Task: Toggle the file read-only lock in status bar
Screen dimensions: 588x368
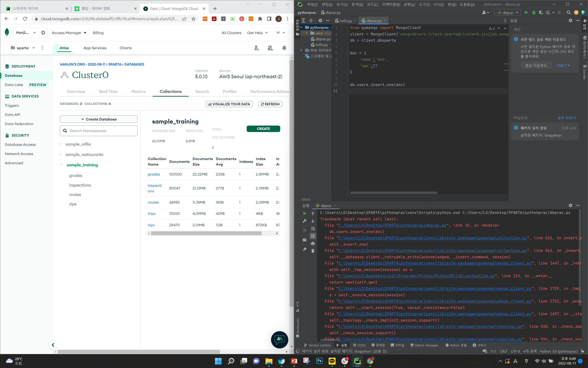Action: pyautogui.click(x=582, y=351)
